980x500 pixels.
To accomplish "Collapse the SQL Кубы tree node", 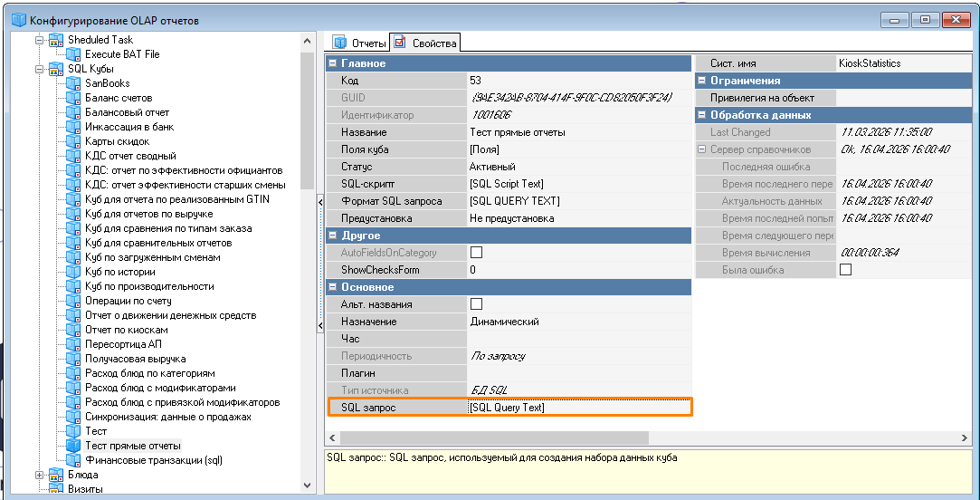I will (x=40, y=69).
